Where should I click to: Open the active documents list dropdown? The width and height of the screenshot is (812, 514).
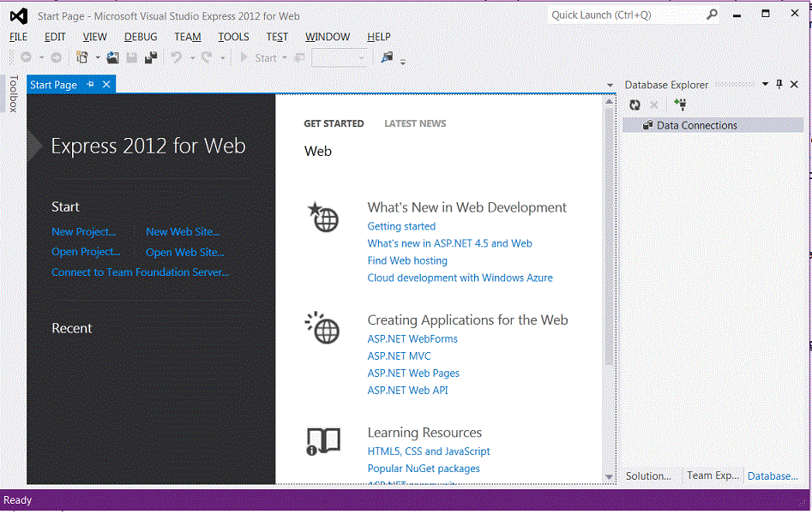click(610, 85)
